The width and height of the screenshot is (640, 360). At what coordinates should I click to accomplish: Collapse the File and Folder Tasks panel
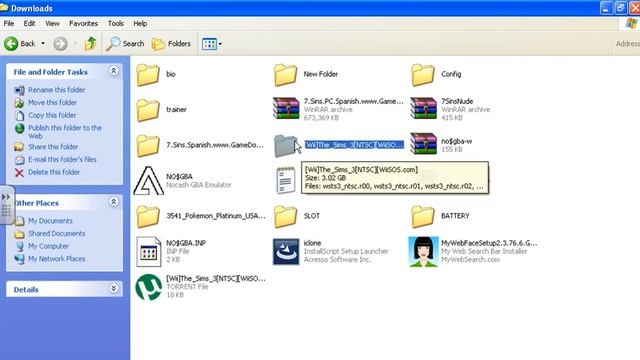[114, 71]
